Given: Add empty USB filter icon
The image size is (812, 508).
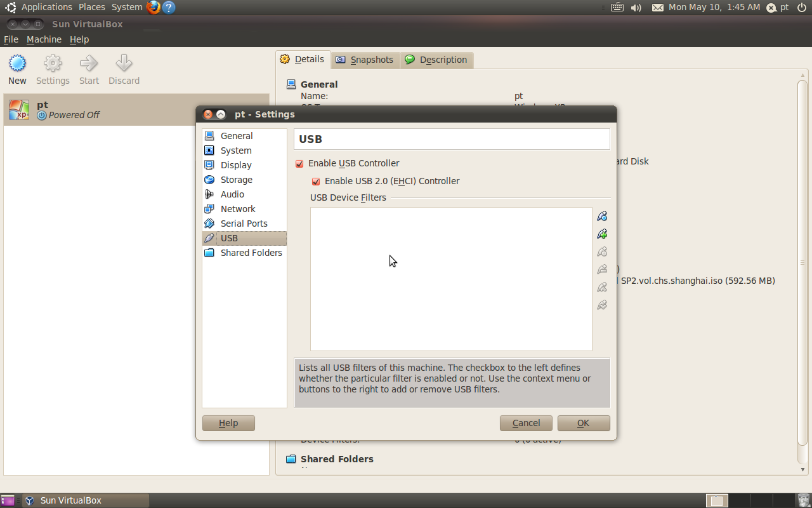Looking at the screenshot, I should [x=602, y=216].
